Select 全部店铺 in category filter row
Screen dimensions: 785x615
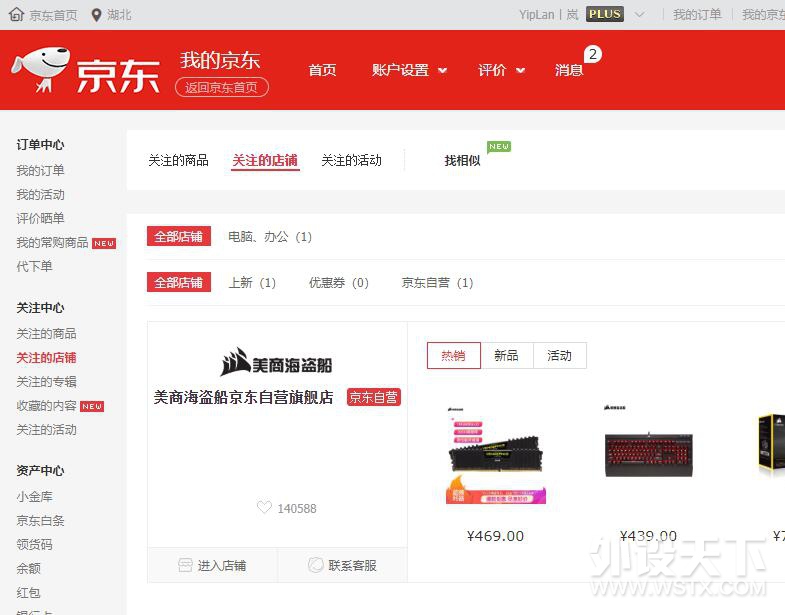(179, 236)
